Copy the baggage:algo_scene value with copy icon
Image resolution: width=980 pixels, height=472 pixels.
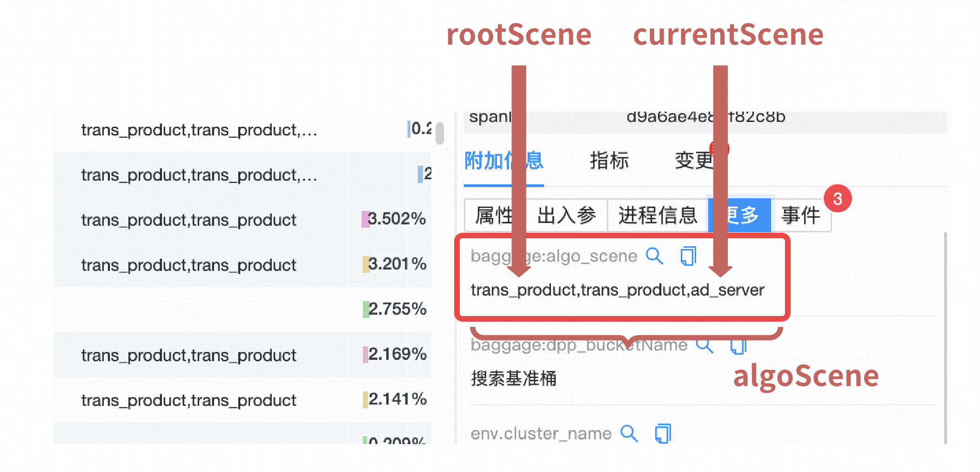688,256
